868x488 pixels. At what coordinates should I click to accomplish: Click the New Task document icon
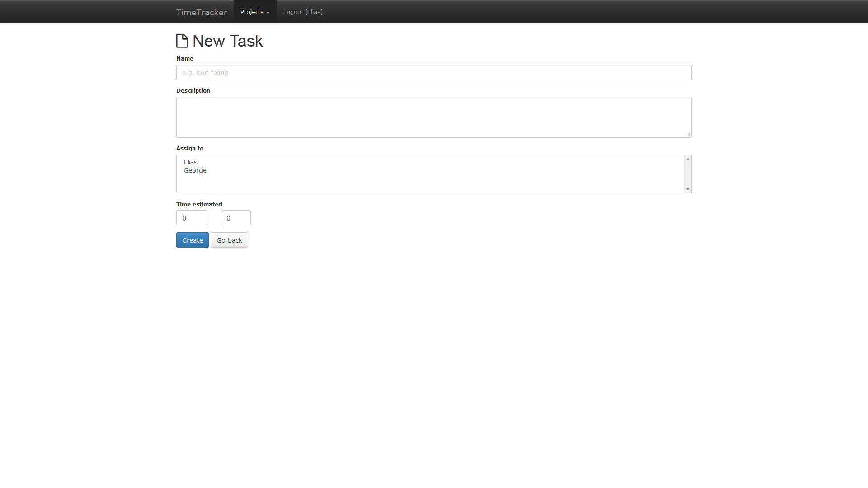click(182, 41)
